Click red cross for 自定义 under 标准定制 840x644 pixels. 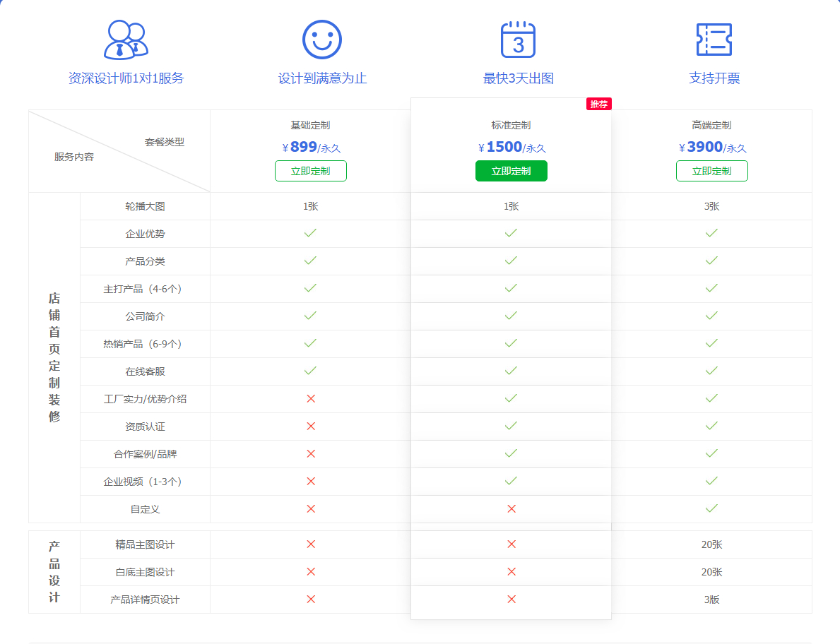coord(511,509)
